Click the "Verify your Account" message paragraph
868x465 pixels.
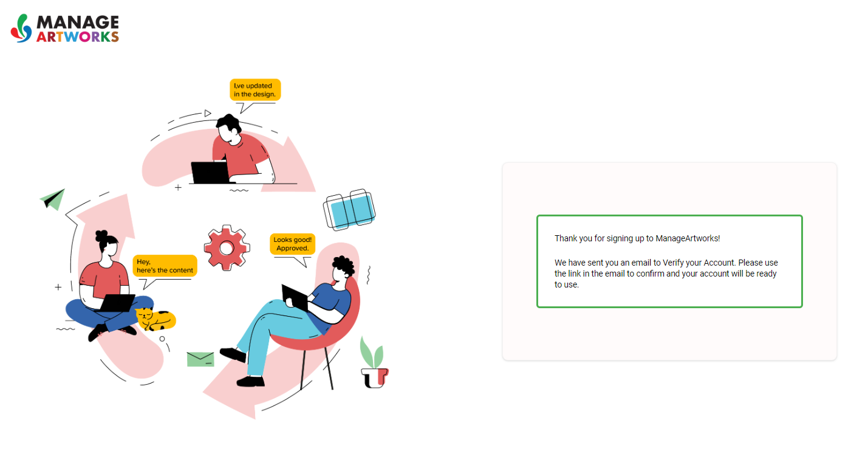pos(666,274)
